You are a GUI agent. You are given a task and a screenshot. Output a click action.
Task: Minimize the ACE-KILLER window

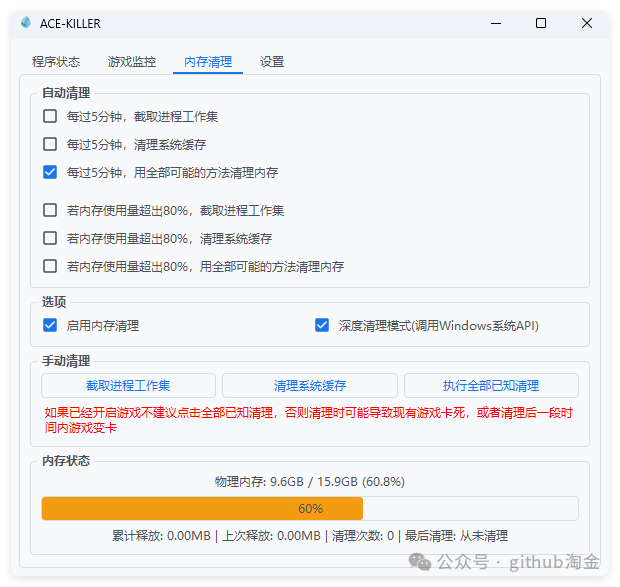496,23
